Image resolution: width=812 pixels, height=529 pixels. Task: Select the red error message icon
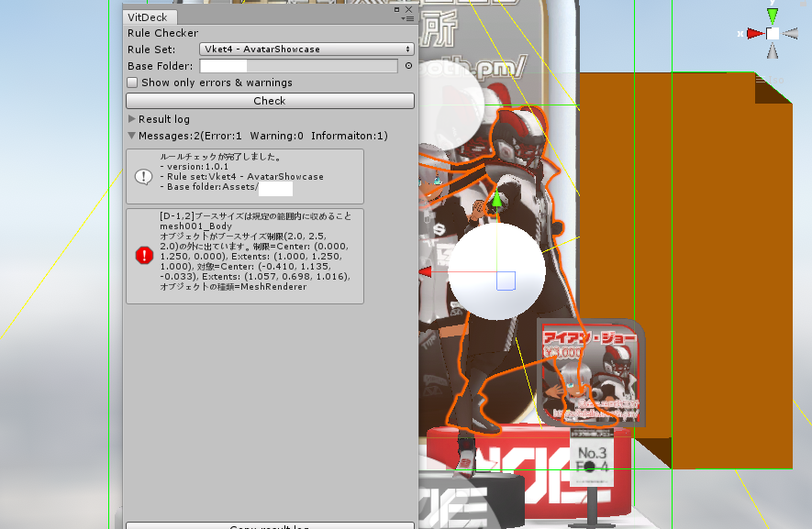pyautogui.click(x=144, y=255)
